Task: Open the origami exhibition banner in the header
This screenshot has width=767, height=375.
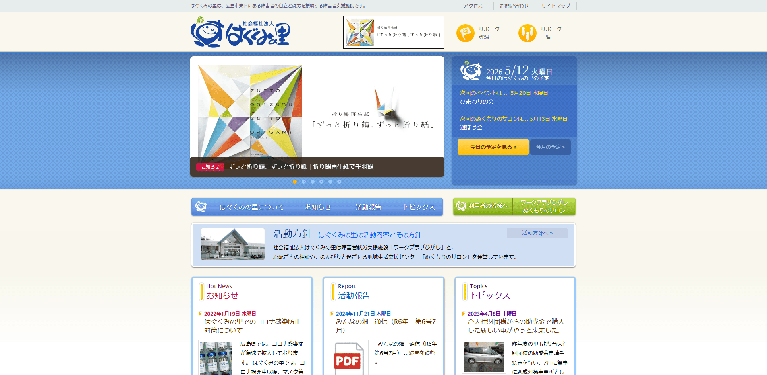Action: (x=393, y=32)
